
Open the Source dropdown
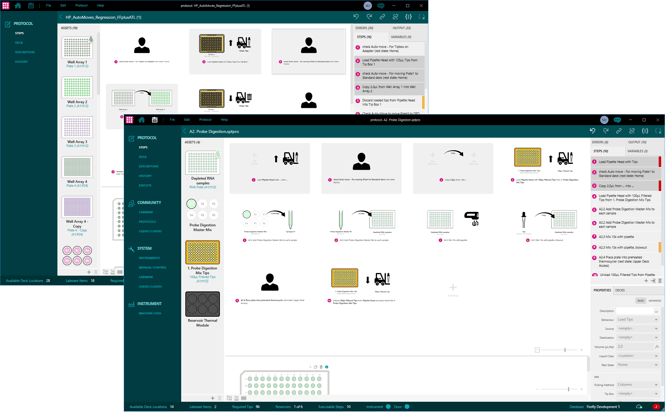coord(637,328)
